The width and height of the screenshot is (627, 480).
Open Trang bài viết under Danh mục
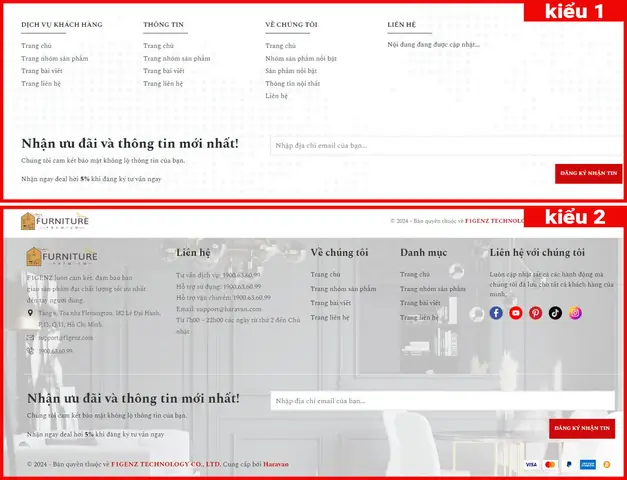pos(420,303)
